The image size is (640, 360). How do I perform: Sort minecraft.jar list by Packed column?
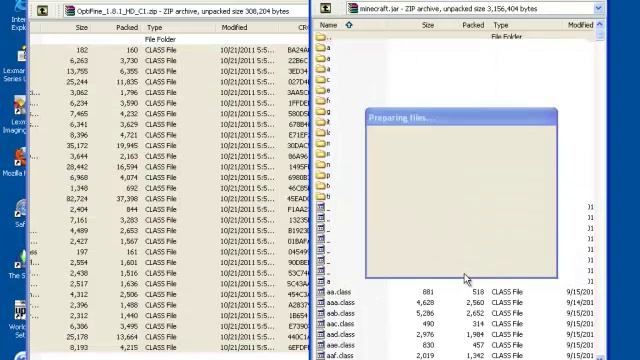(473, 25)
